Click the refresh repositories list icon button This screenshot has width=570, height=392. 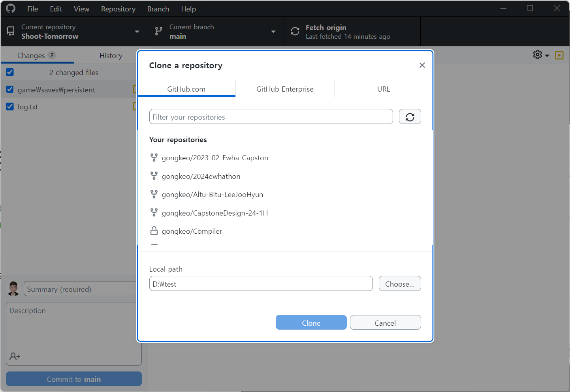tap(410, 117)
